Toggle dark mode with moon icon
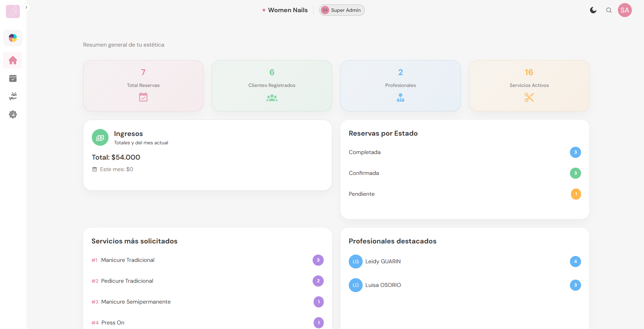The image size is (644, 329). [x=593, y=10]
